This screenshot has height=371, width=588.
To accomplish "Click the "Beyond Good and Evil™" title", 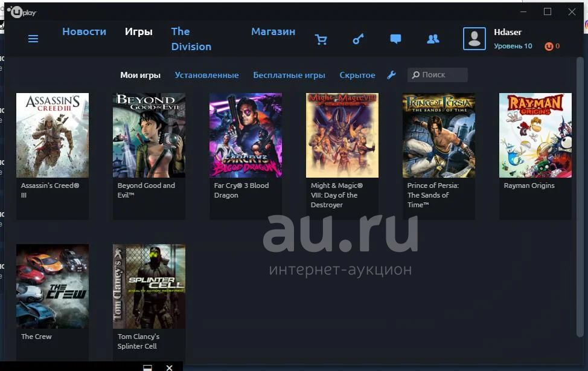I will 146,190.
